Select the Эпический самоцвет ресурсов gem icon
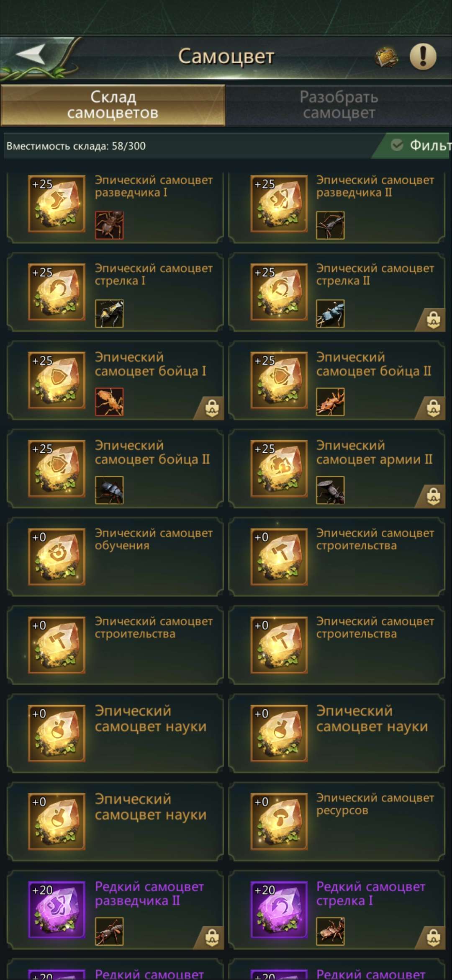The height and width of the screenshot is (980, 452). (x=279, y=821)
